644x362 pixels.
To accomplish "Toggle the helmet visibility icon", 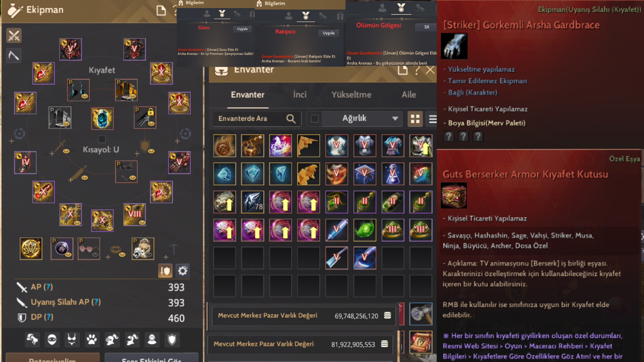I will click(x=112, y=340).
